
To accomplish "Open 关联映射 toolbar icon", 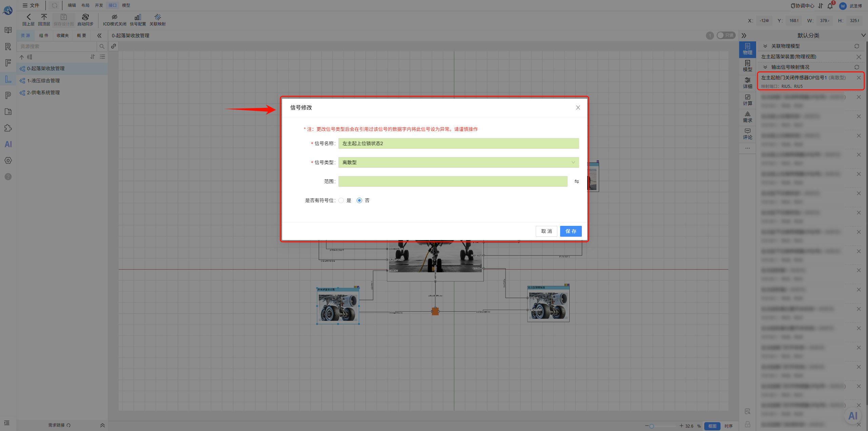I will [x=158, y=17].
